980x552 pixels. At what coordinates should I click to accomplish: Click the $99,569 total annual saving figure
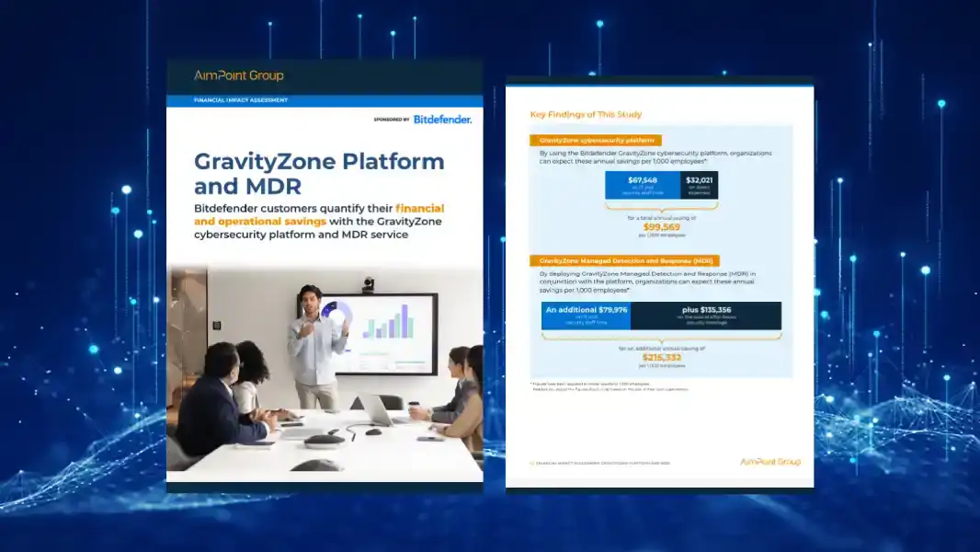[x=661, y=227]
